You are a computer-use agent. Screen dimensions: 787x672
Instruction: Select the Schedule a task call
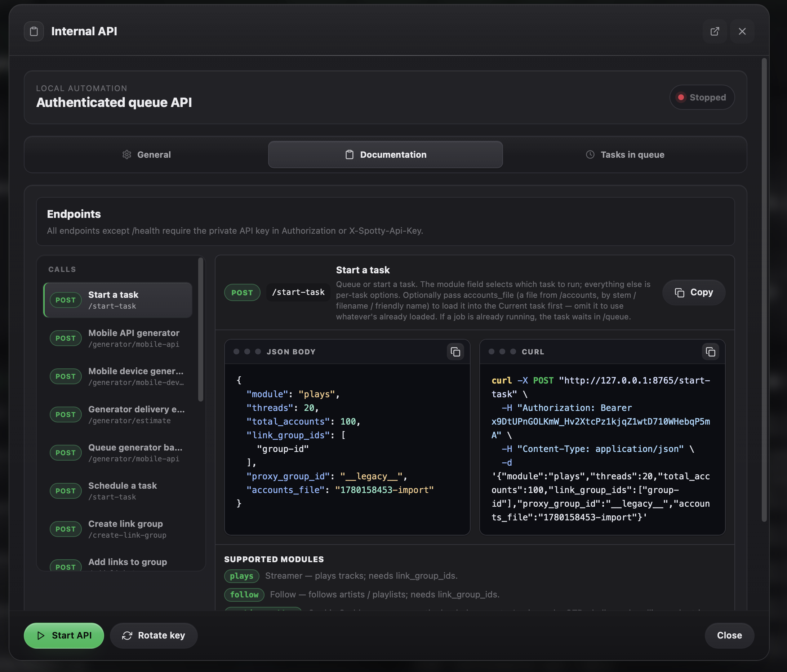118,490
